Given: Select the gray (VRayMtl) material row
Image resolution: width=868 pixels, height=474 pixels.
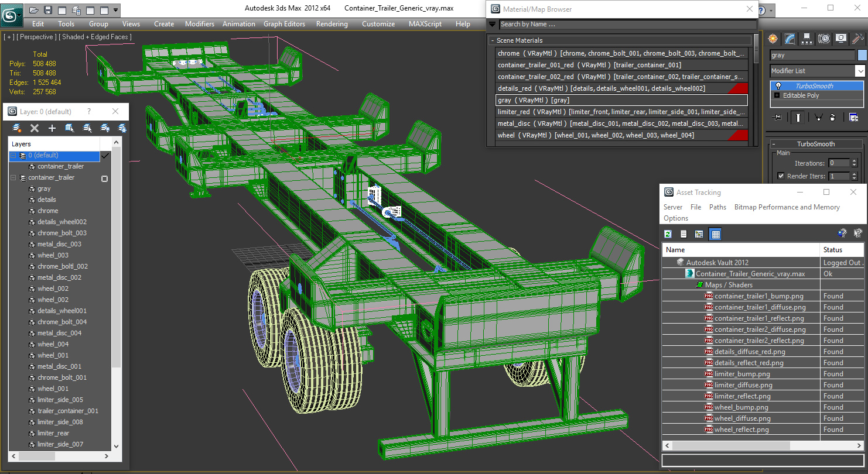Looking at the screenshot, I should coord(621,100).
